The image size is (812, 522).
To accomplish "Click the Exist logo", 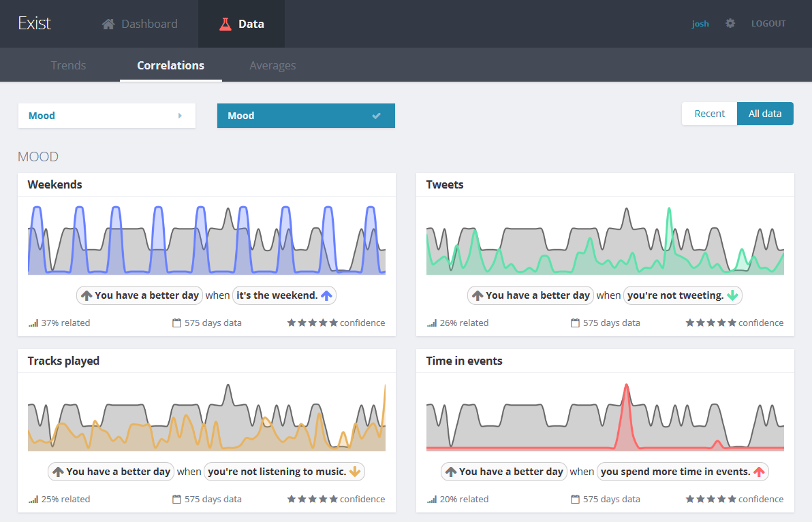I will 34,24.
